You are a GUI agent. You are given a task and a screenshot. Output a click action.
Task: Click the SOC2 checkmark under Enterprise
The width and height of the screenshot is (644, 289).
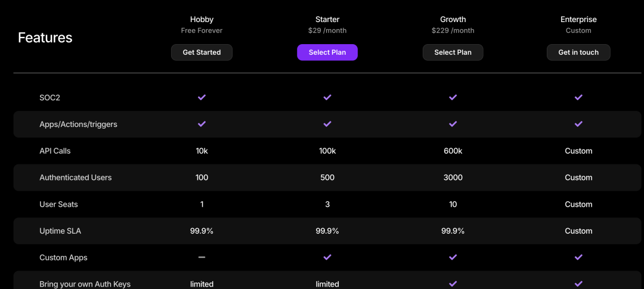pos(578,97)
